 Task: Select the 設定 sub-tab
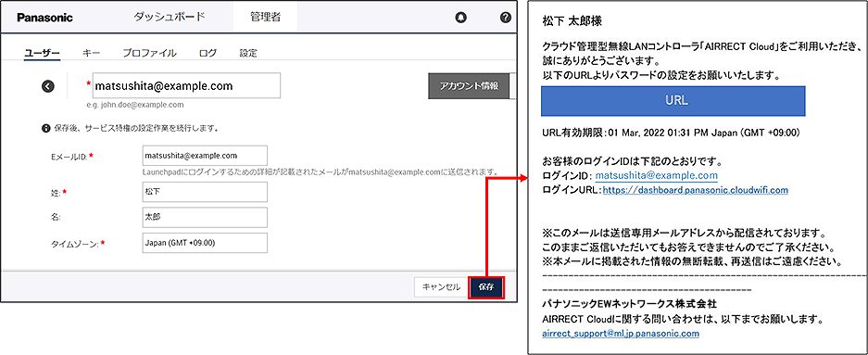pos(248,53)
